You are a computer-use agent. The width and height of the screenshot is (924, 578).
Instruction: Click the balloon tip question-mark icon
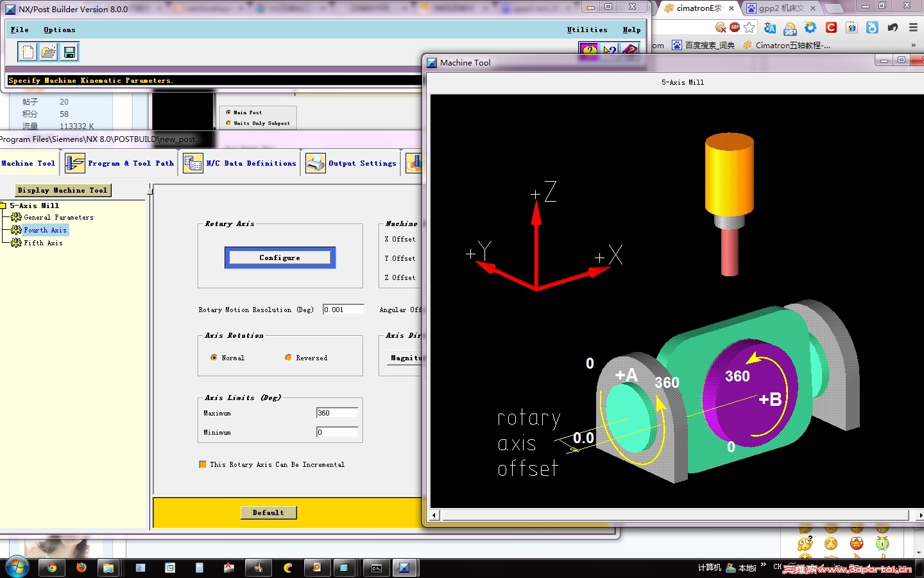click(588, 49)
